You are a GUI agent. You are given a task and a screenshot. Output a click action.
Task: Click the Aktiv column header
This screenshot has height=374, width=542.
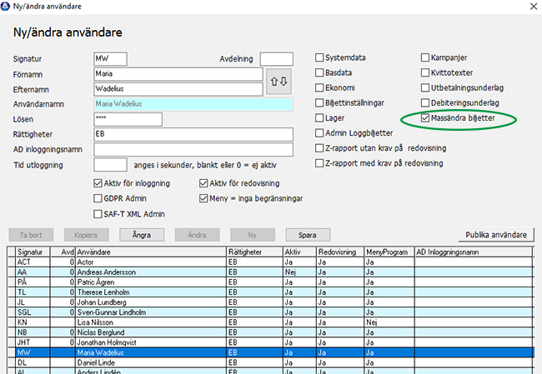tap(300, 252)
